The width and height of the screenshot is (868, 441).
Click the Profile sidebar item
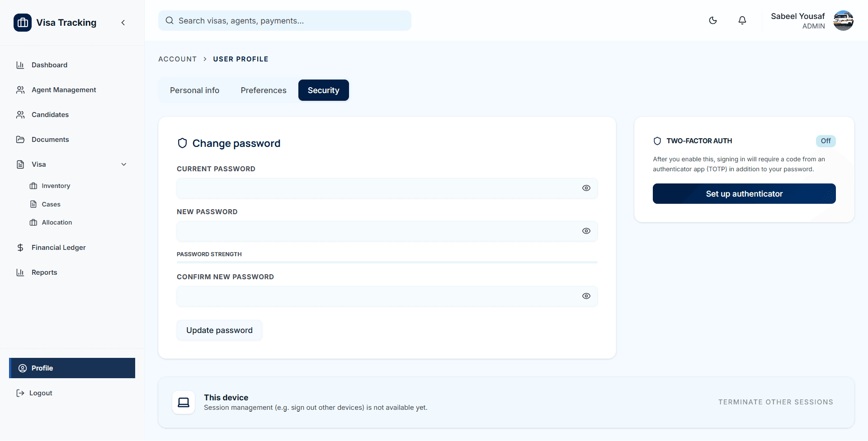tap(72, 368)
